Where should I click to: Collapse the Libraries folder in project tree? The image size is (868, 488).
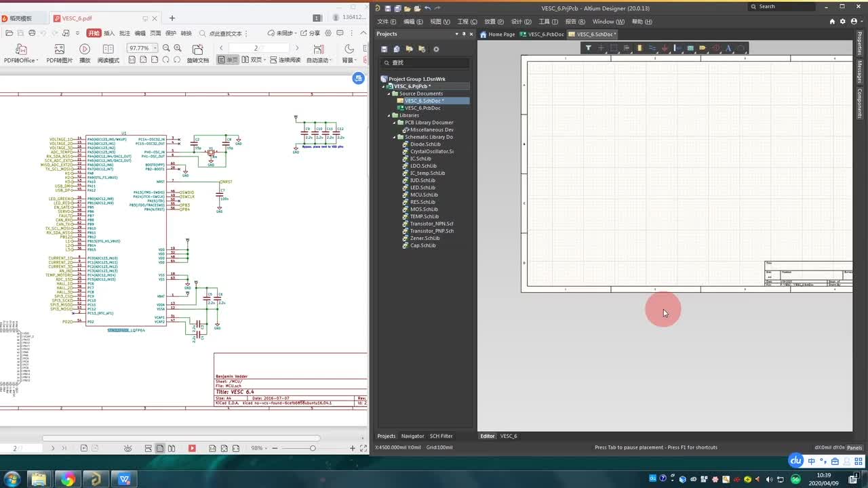click(x=389, y=115)
